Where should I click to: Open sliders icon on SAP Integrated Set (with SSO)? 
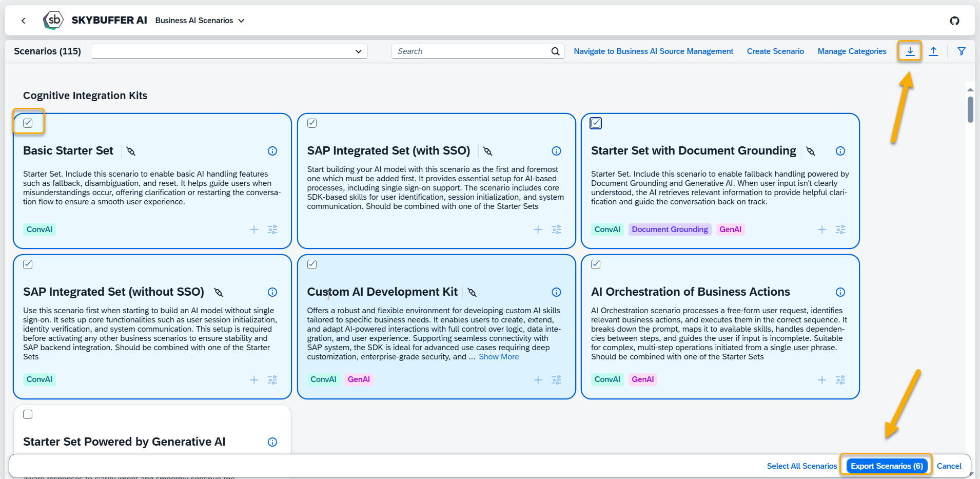tap(556, 229)
